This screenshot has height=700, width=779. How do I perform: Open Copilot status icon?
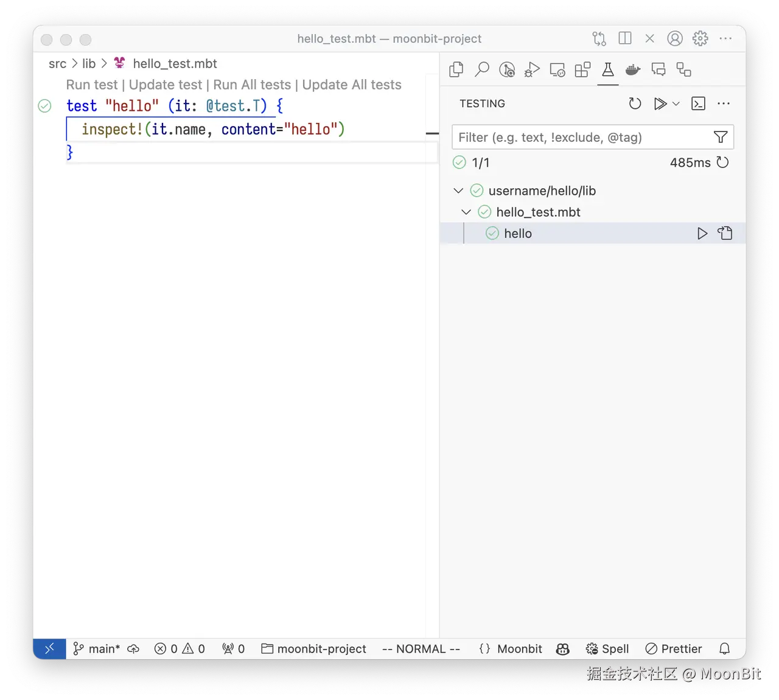click(x=563, y=649)
